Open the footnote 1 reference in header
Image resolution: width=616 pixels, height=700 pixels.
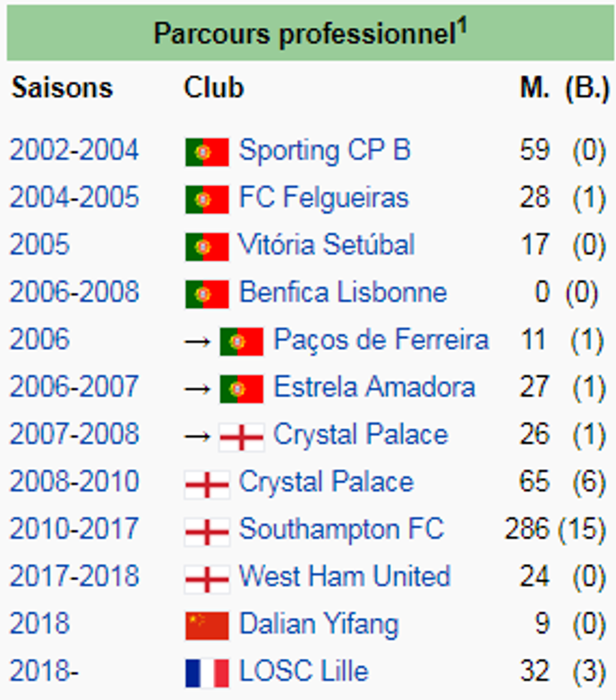(462, 25)
